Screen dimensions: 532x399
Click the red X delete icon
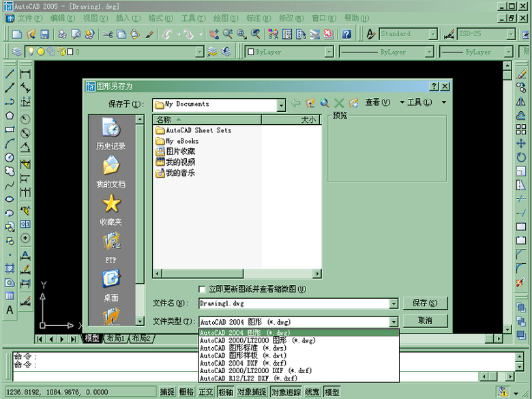click(338, 103)
